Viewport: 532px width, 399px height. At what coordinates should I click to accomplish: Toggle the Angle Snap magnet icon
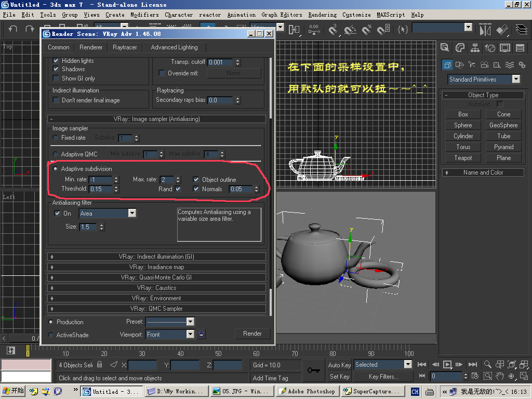pos(350,30)
